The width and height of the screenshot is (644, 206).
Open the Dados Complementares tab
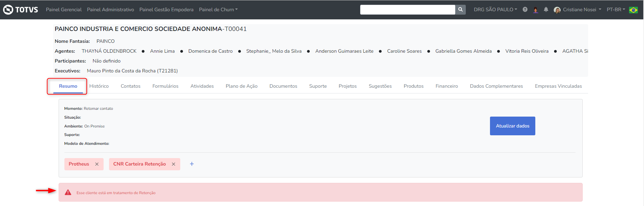[x=496, y=86]
